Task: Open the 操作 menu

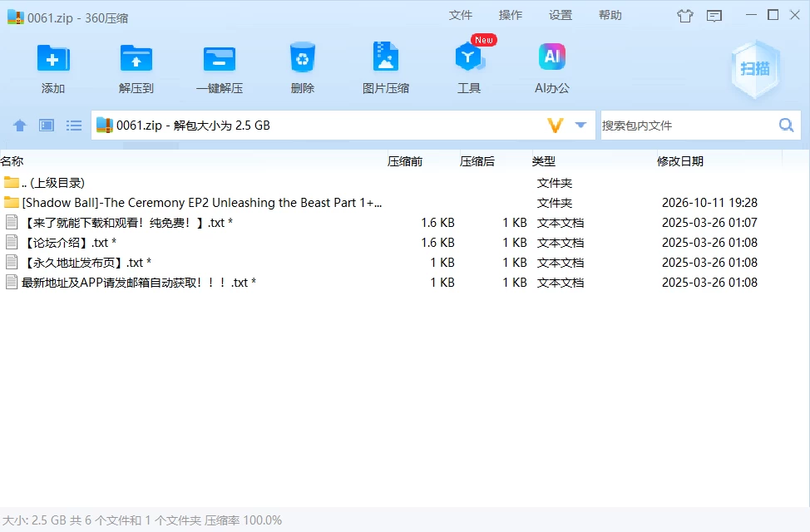Action: (511, 15)
